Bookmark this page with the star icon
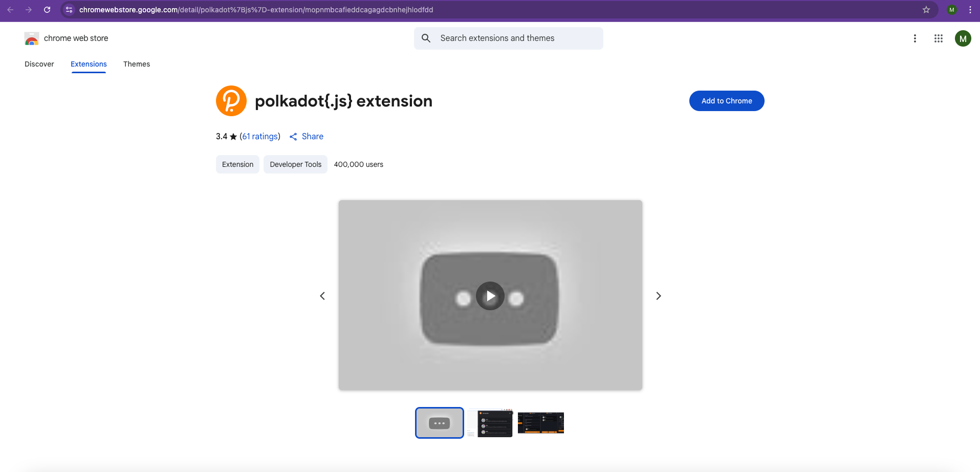 point(926,10)
